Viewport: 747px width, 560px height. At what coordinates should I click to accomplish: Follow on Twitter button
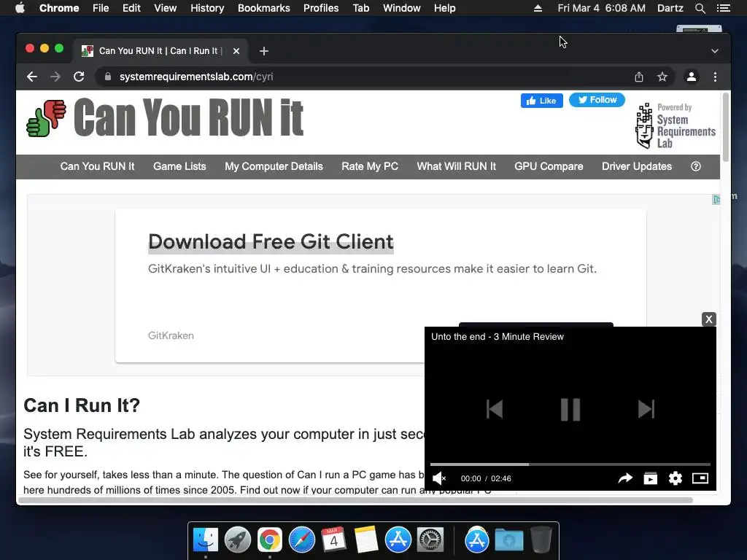[597, 100]
